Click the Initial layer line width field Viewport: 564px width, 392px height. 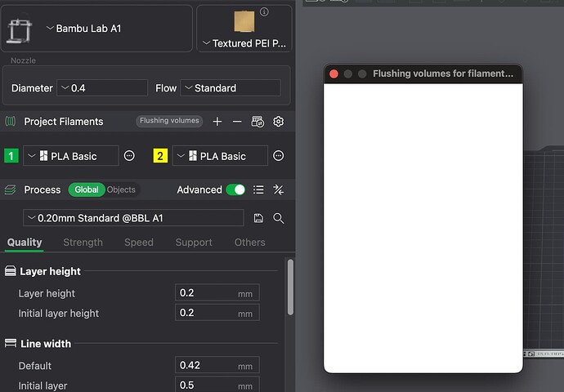click(217, 385)
